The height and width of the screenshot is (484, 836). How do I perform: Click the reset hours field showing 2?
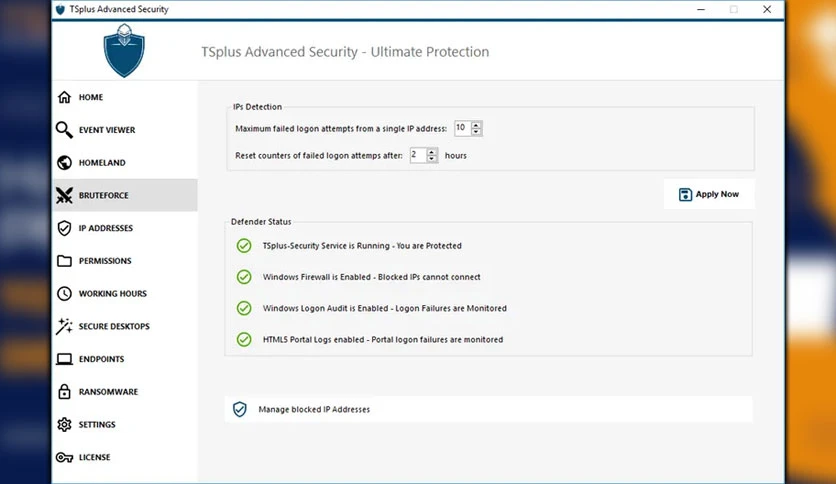(418, 155)
